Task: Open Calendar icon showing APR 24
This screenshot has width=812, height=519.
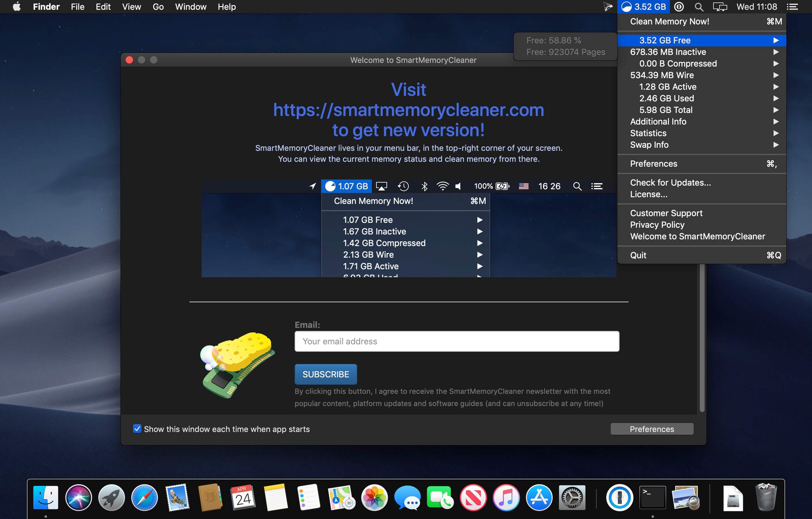Action: [x=243, y=497]
